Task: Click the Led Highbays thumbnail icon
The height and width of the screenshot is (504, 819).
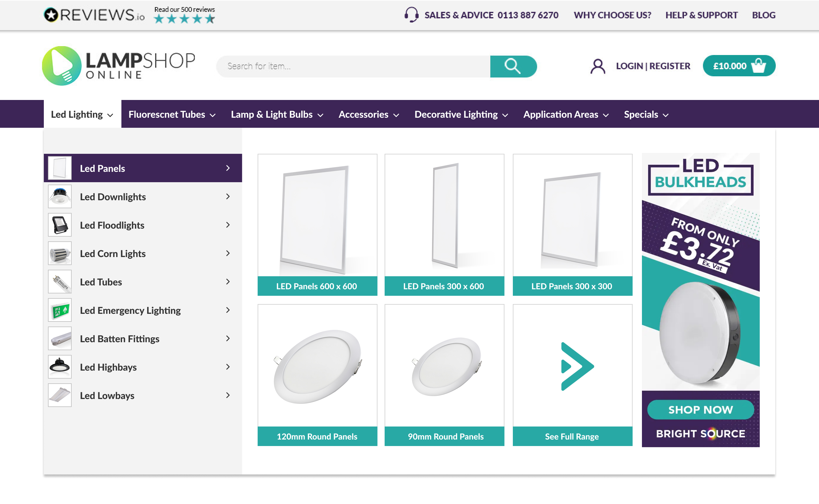Action: pos(60,367)
